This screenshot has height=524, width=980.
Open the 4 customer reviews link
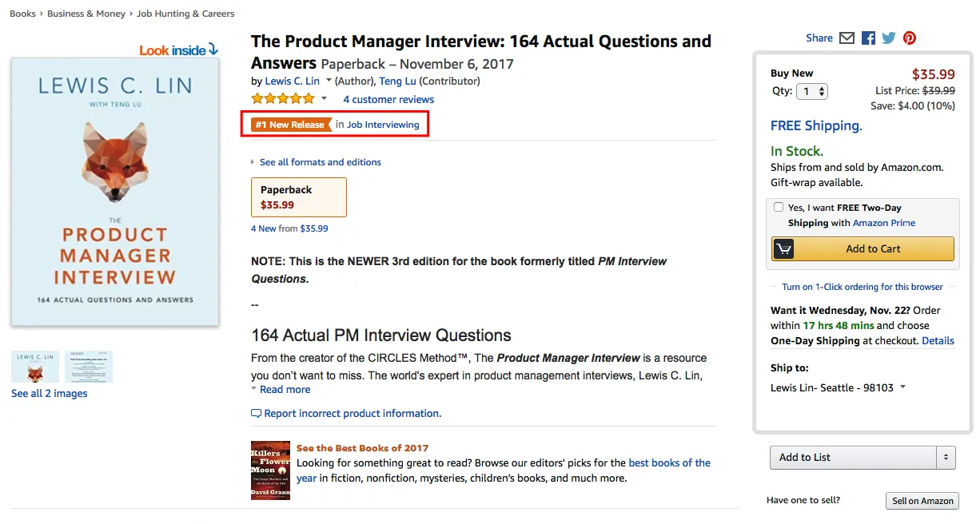pos(388,100)
